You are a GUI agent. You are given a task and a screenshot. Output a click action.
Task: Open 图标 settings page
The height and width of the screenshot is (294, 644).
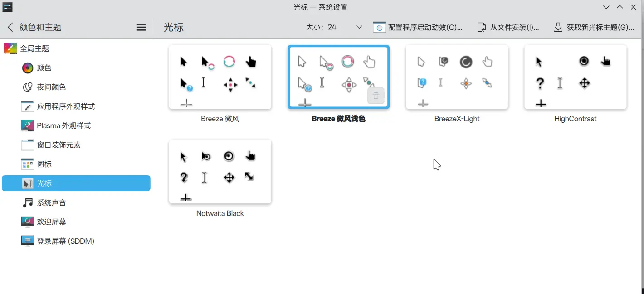tap(76, 164)
